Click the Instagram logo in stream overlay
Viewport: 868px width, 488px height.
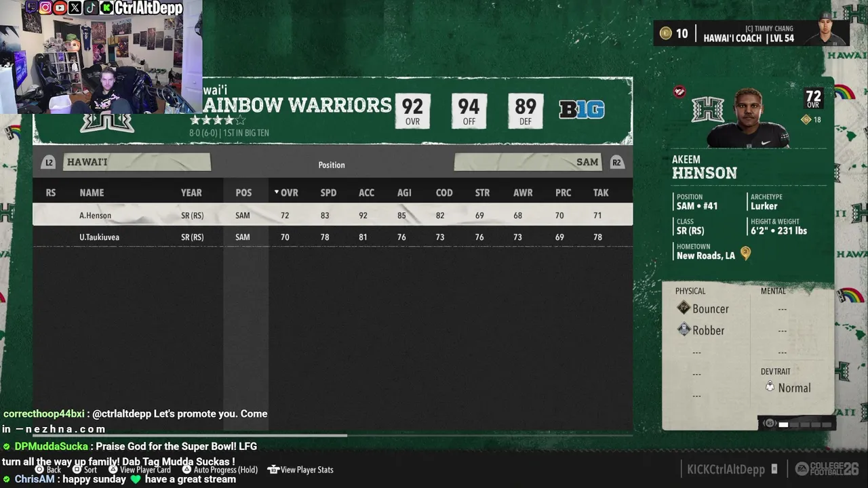click(45, 7)
